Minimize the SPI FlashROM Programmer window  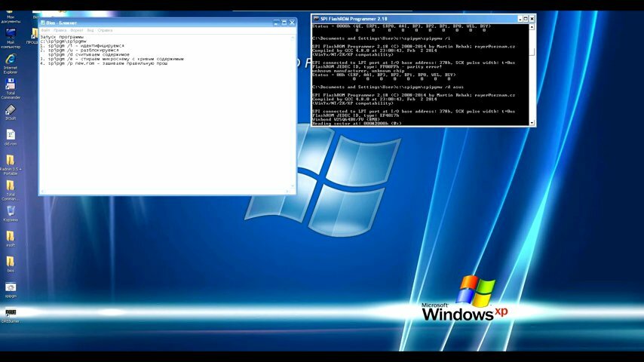(x=520, y=19)
